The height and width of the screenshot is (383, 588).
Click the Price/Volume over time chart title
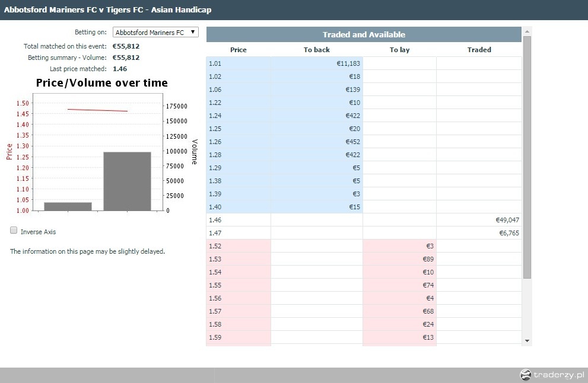[101, 83]
